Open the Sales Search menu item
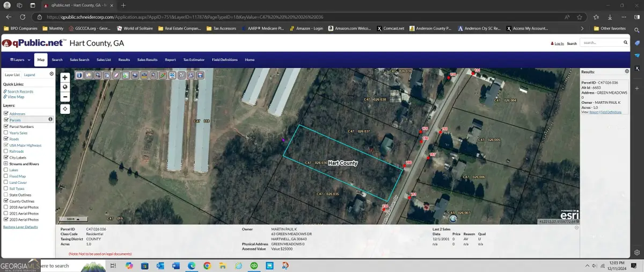The image size is (644, 272). pyautogui.click(x=79, y=60)
